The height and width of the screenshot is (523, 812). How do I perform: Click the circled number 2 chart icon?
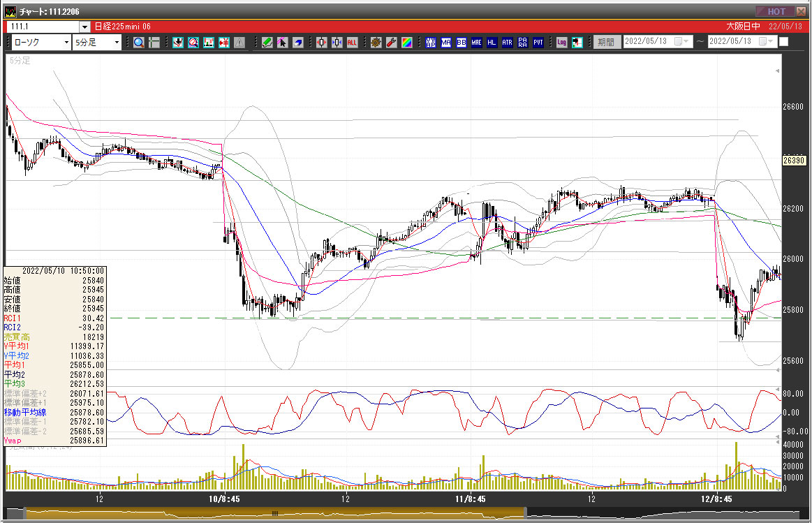pyautogui.click(x=193, y=43)
